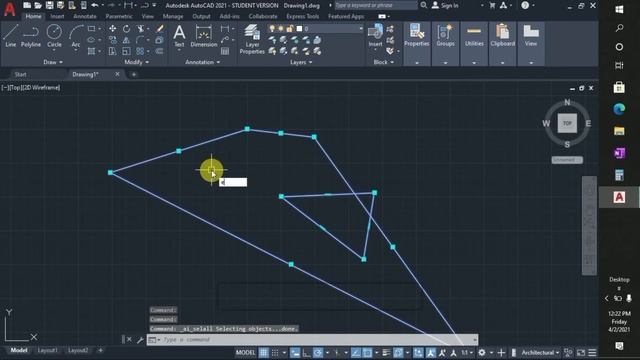Toggle MODEL space button in status bar
The width and height of the screenshot is (640, 360).
tap(245, 353)
